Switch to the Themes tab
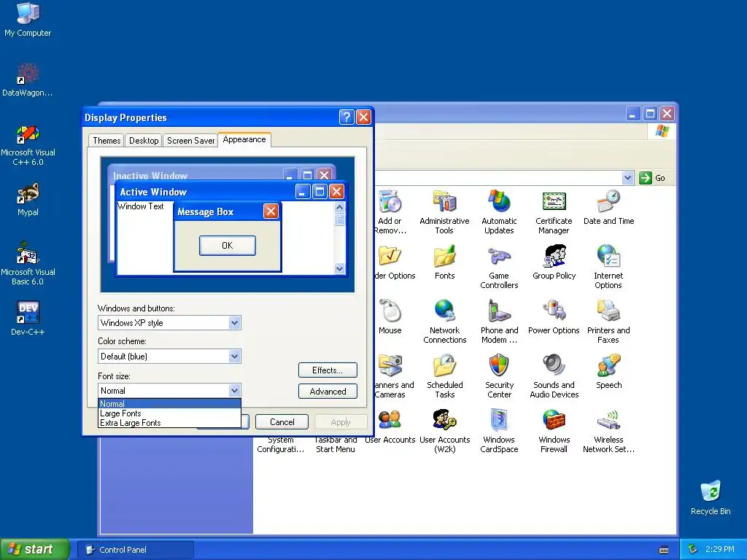Image resolution: width=747 pixels, height=560 pixels. click(107, 141)
